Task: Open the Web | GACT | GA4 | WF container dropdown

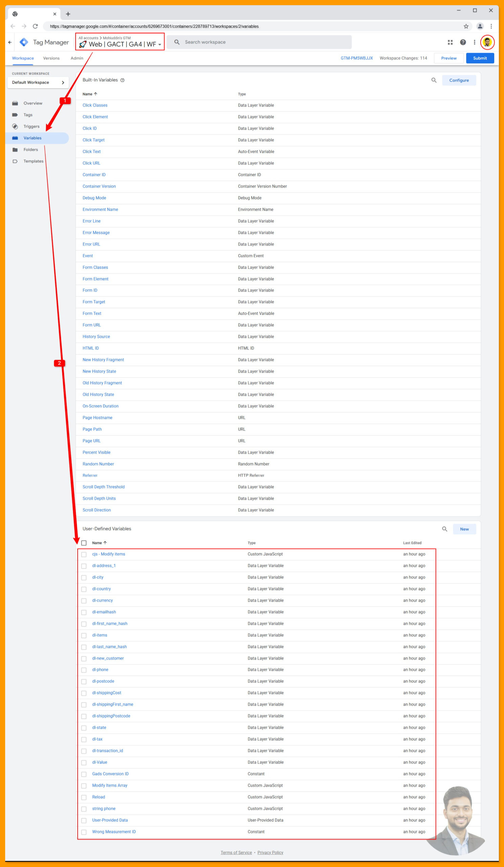Action: tap(120, 44)
